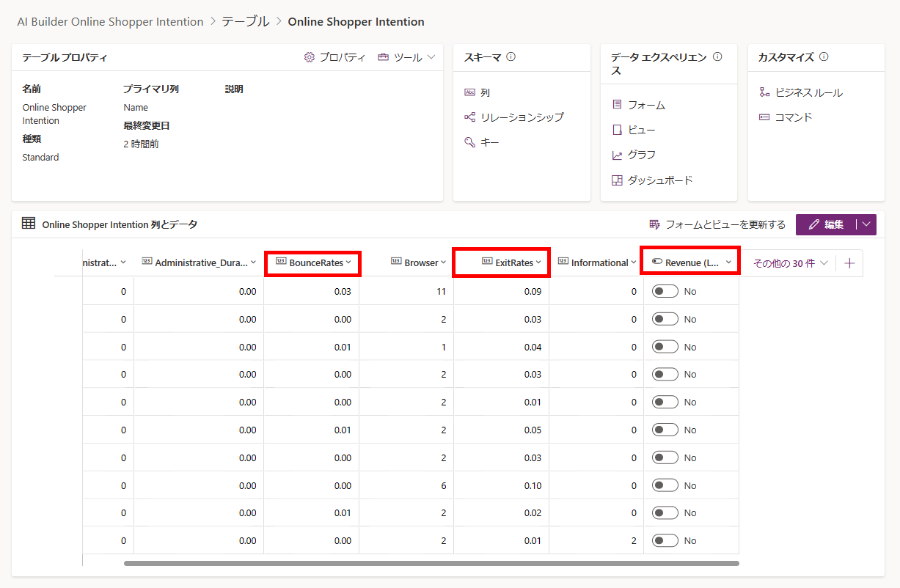Screen dimensions: 900x588
Task: Click the Revenue toggle type icon in header
Action: (x=656, y=262)
